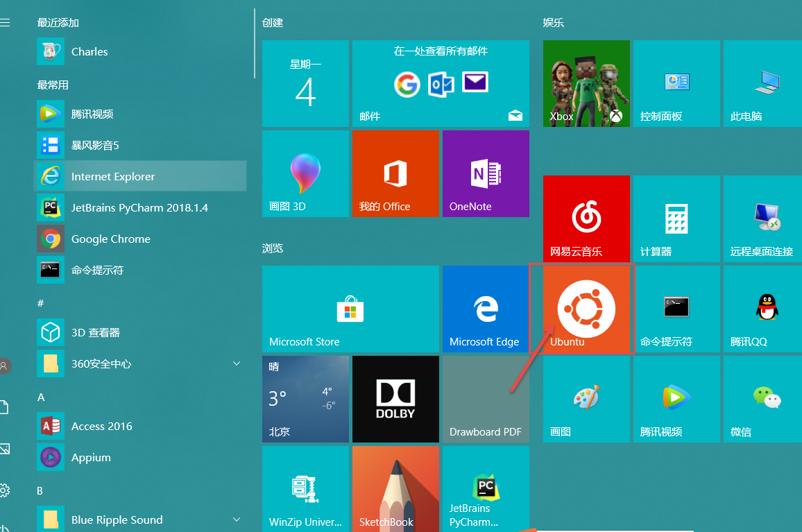Open Settings from the gear icon
802x532 pixels.
(x=5, y=490)
